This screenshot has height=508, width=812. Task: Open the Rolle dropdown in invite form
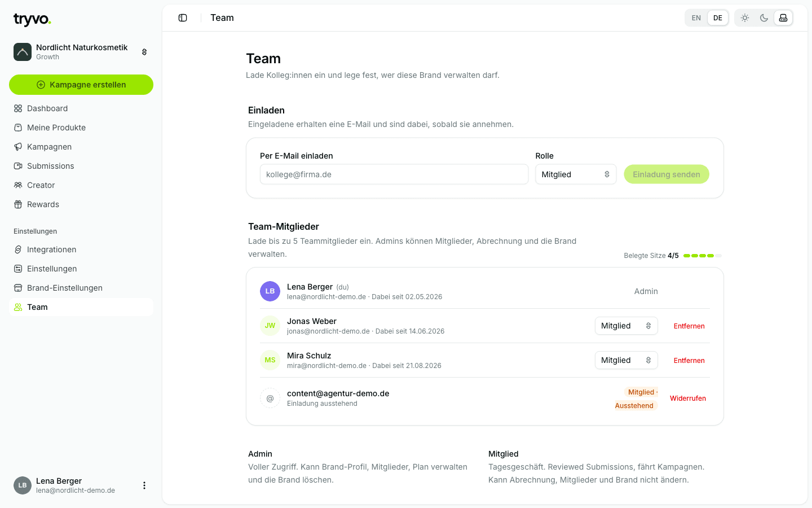[576, 174]
